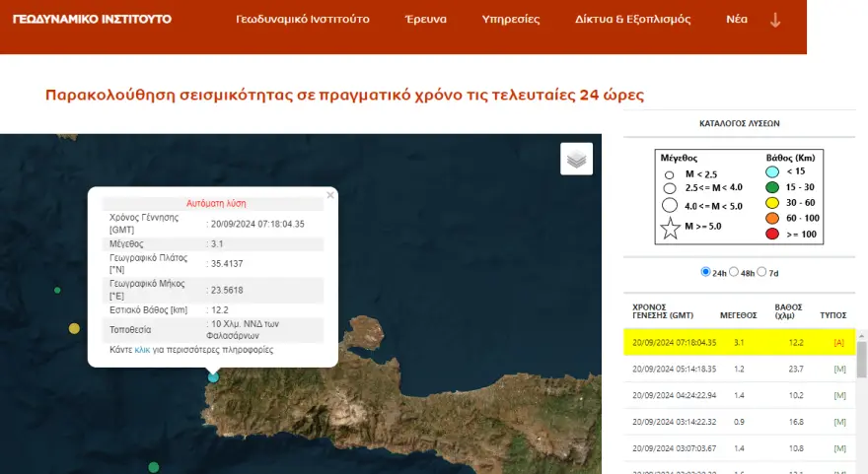This screenshot has height=474, width=868.
Task: Follow the κλικ link in the popup
Action: [x=142, y=350]
